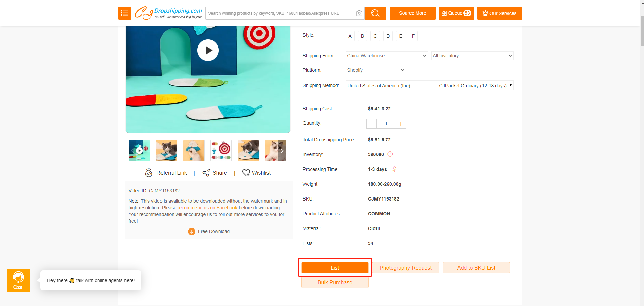Open the Shipping Method dropdown

(430, 86)
